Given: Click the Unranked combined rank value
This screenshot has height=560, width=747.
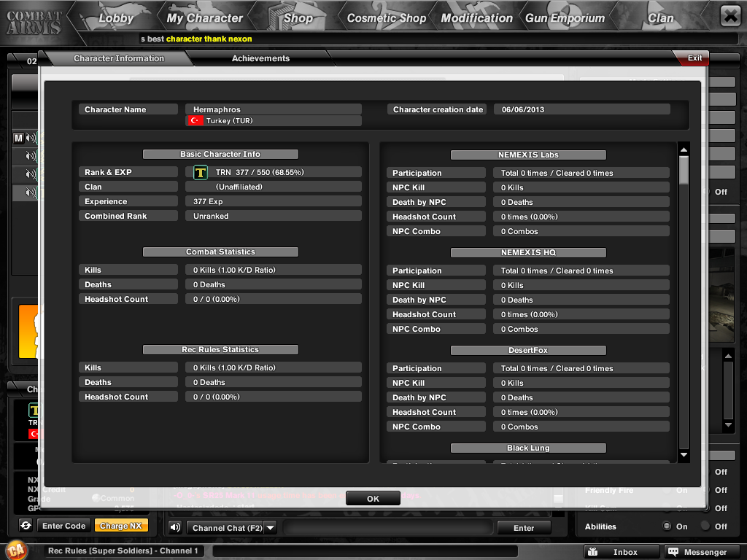Looking at the screenshot, I should (211, 216).
